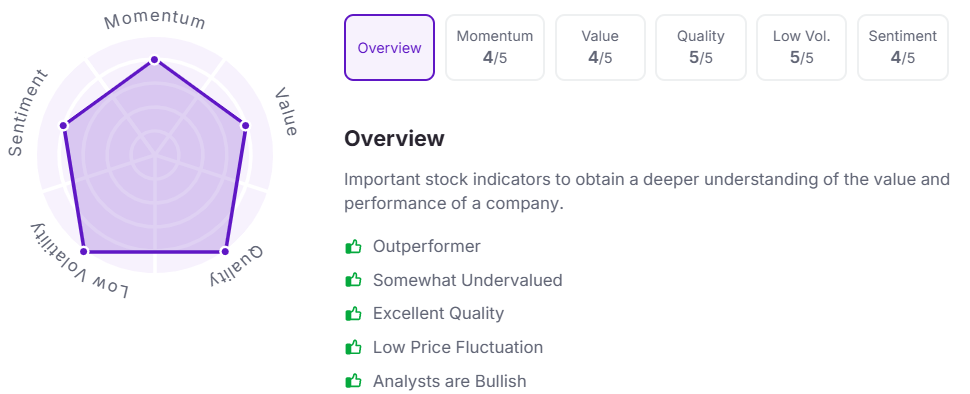Click the Sentiment point on radar chart

[63, 126]
